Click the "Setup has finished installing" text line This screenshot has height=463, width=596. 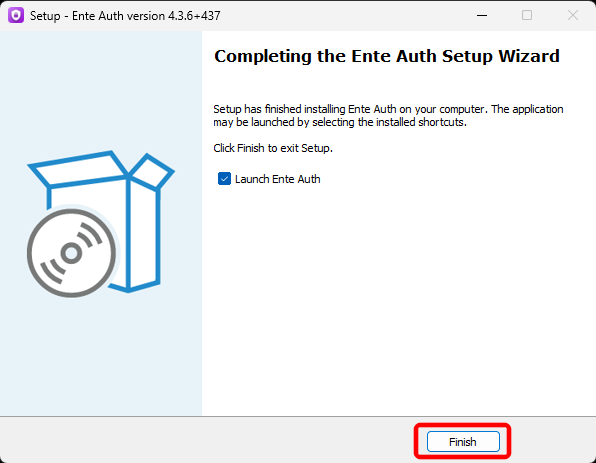point(388,109)
